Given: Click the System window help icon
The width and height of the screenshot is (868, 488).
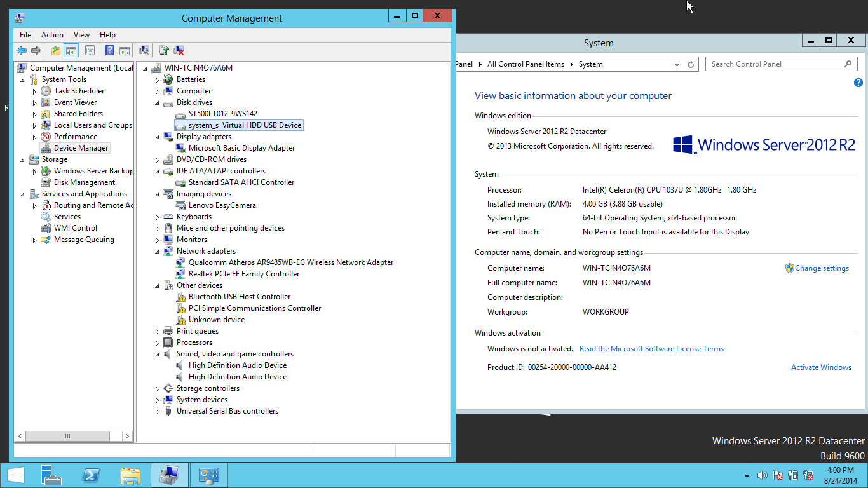Looking at the screenshot, I should tap(858, 83).
